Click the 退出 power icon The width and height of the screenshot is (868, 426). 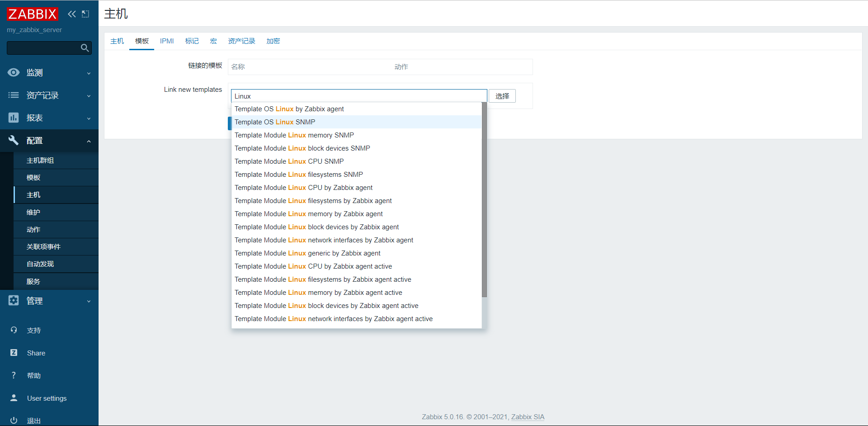(14, 421)
